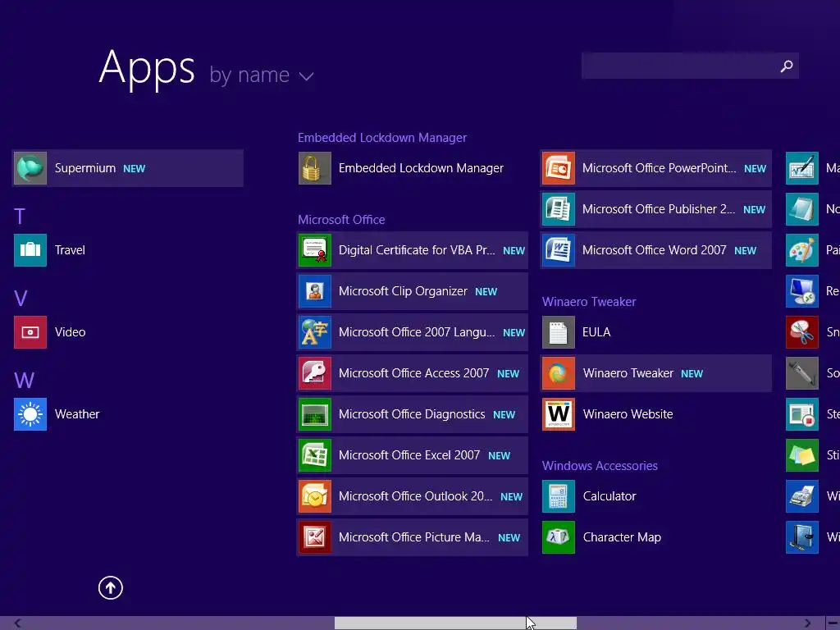Image resolution: width=840 pixels, height=630 pixels.
Task: Launch Microsoft Office Excel 2007 icon
Action: pos(314,455)
